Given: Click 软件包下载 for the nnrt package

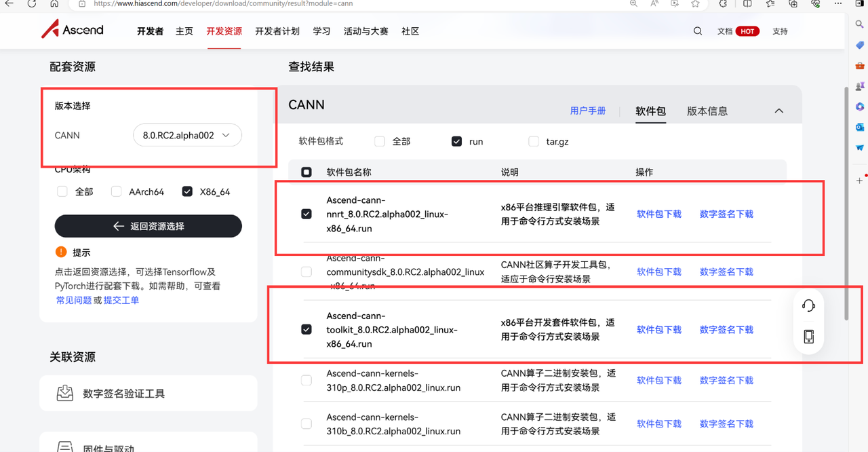Looking at the screenshot, I should [659, 214].
